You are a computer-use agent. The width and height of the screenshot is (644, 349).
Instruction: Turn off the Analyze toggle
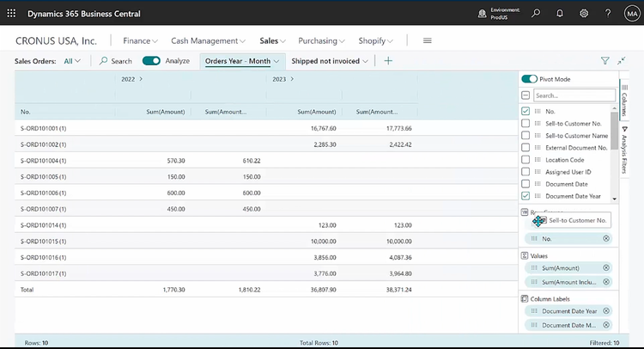click(x=151, y=61)
